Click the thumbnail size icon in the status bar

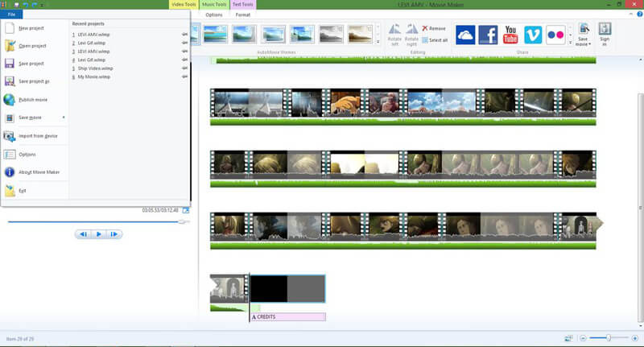tap(568, 338)
